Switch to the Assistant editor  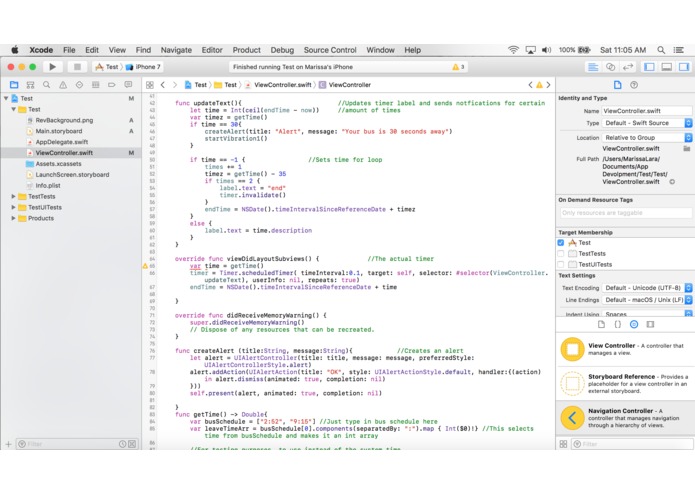610,67
